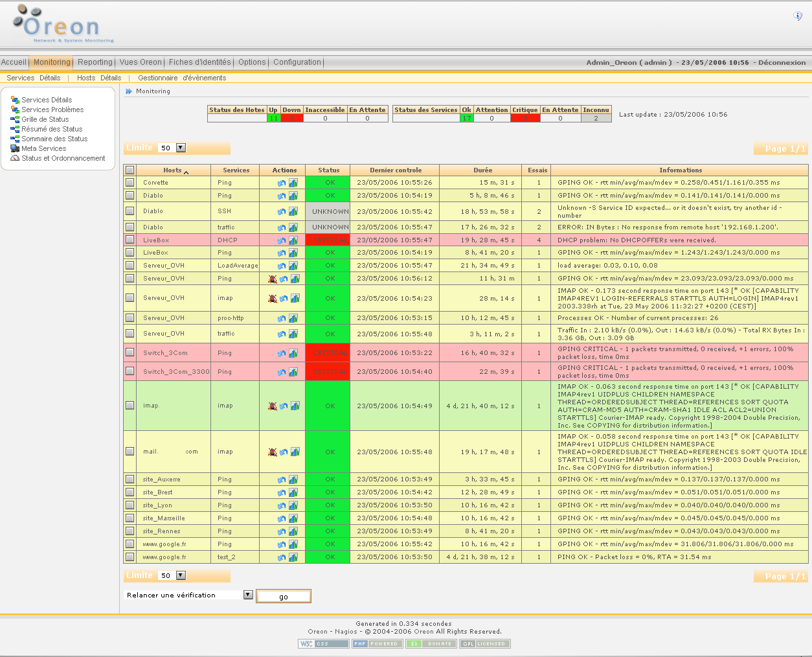Click the Déconnexion link
The width and height of the screenshot is (812, 657).
tap(782, 63)
